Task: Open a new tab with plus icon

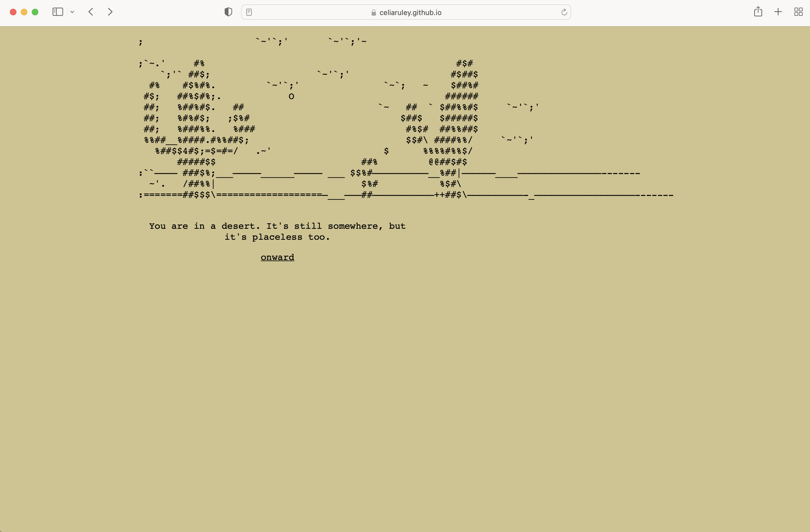Action: coord(778,12)
